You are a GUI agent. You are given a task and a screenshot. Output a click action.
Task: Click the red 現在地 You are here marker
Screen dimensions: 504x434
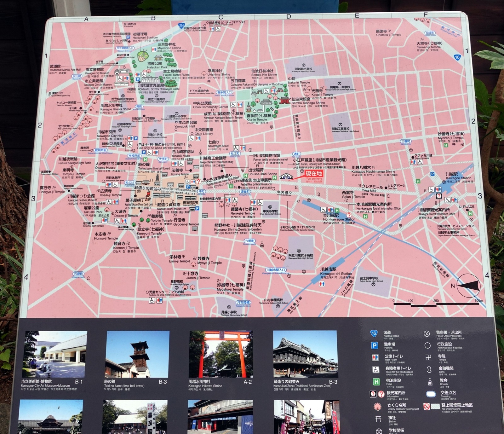click(314, 174)
